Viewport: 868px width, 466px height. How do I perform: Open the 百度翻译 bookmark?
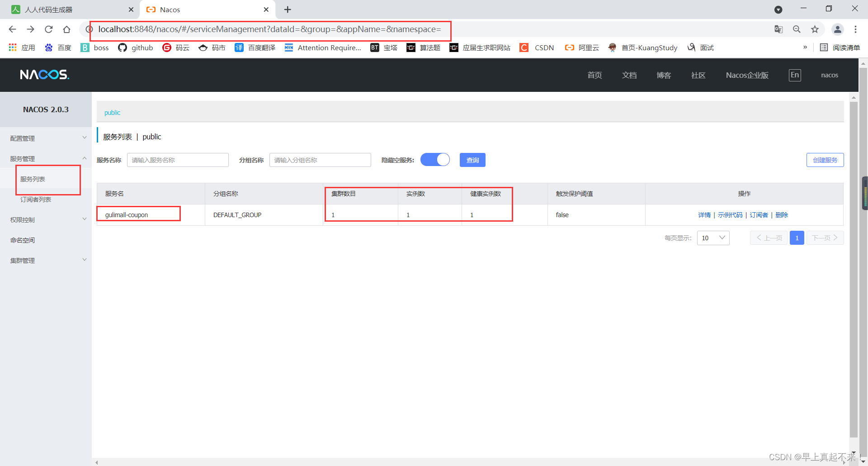coord(255,48)
